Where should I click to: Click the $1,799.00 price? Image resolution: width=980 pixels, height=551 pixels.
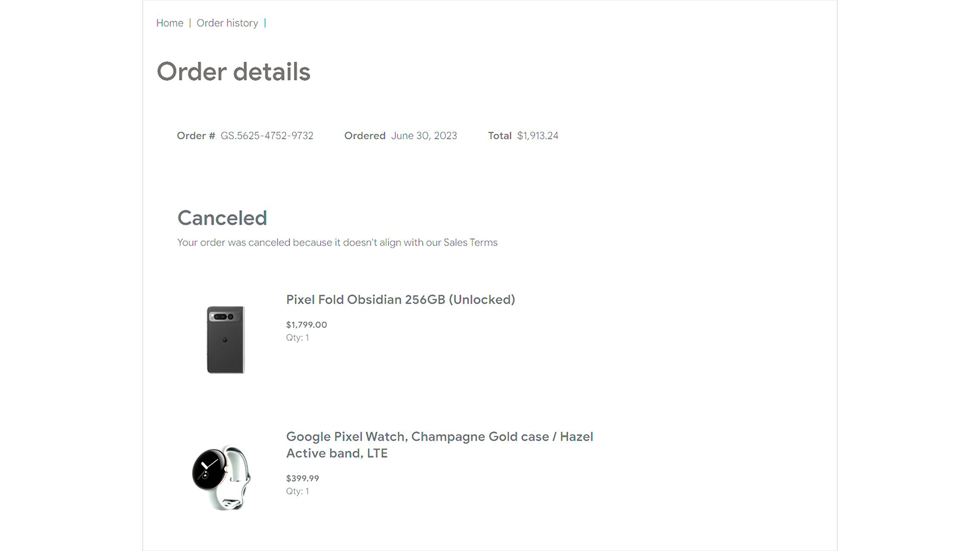[x=306, y=324]
